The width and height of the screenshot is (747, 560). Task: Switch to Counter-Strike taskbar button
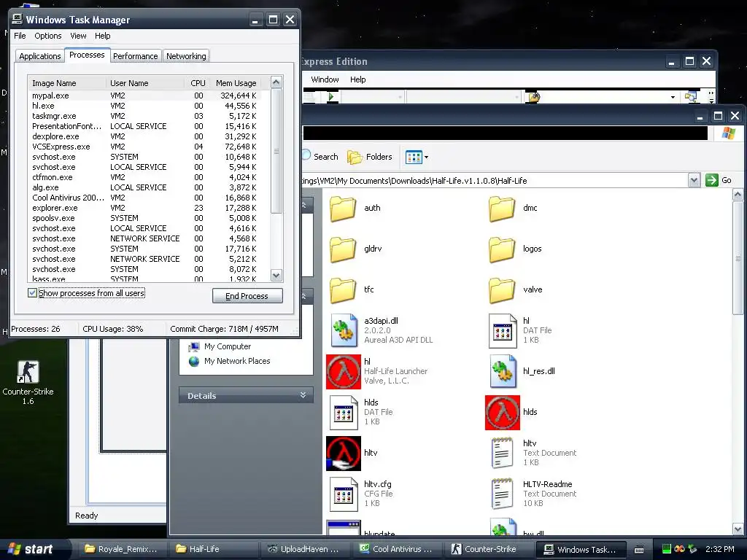pos(488,549)
